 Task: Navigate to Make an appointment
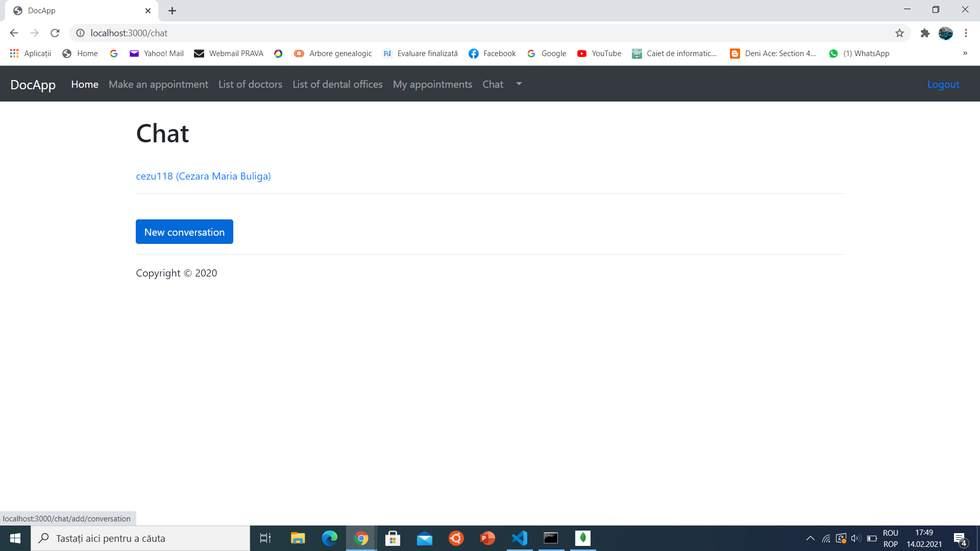(158, 84)
